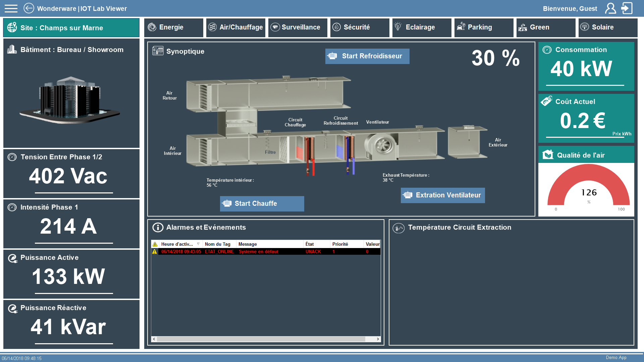The height and width of the screenshot is (362, 644).
Task: Click the 133 kW active power value
Action: point(68,277)
